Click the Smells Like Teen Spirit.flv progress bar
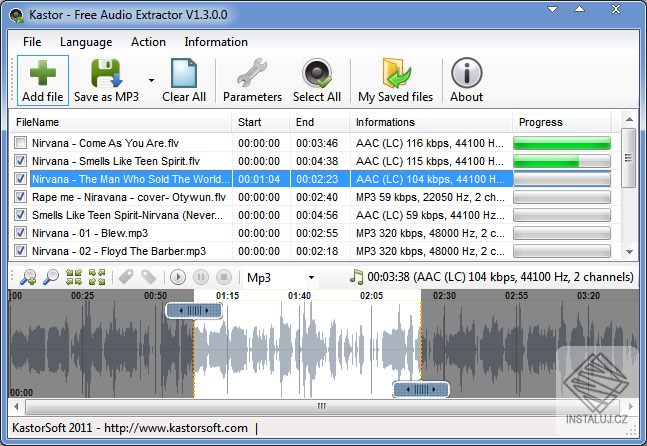647x446 pixels. click(x=562, y=161)
